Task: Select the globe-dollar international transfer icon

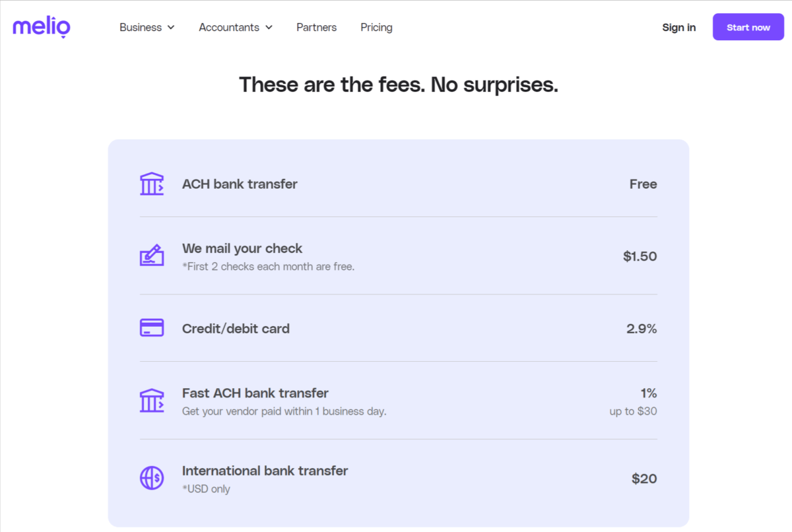Action: click(x=152, y=478)
